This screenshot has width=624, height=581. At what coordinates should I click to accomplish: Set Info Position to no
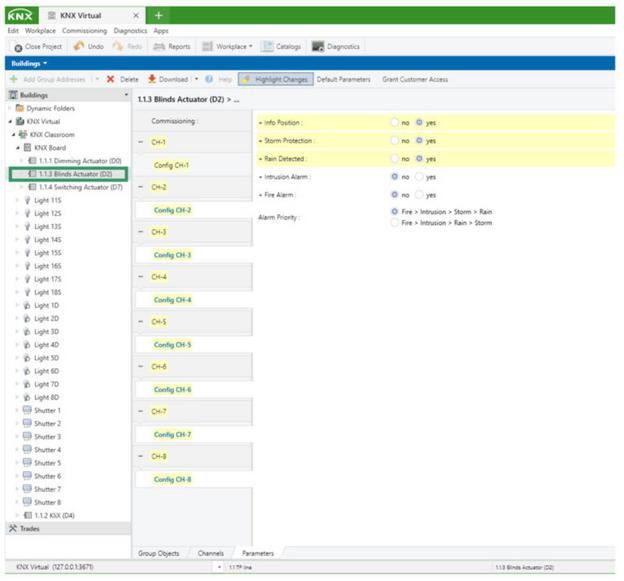coord(395,123)
